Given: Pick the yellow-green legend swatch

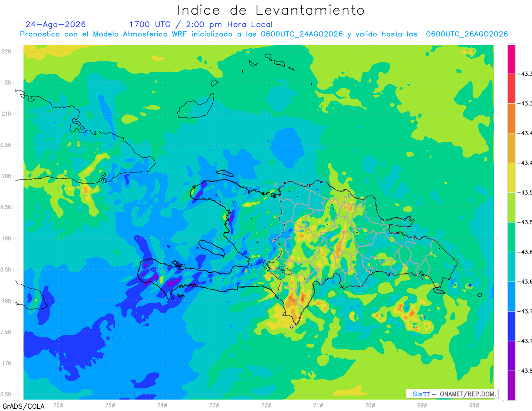Looking at the screenshot, I should click(511, 207).
